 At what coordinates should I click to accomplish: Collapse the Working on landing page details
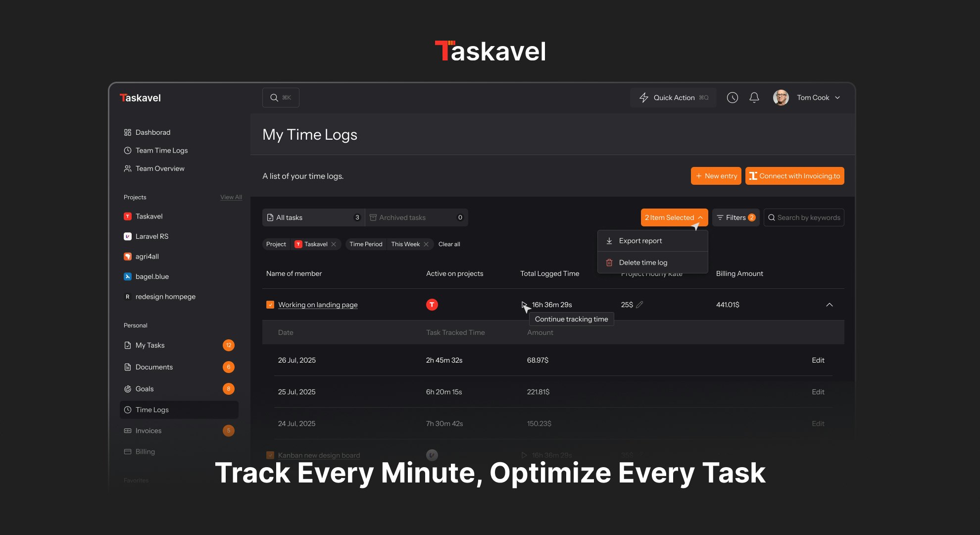pos(830,305)
